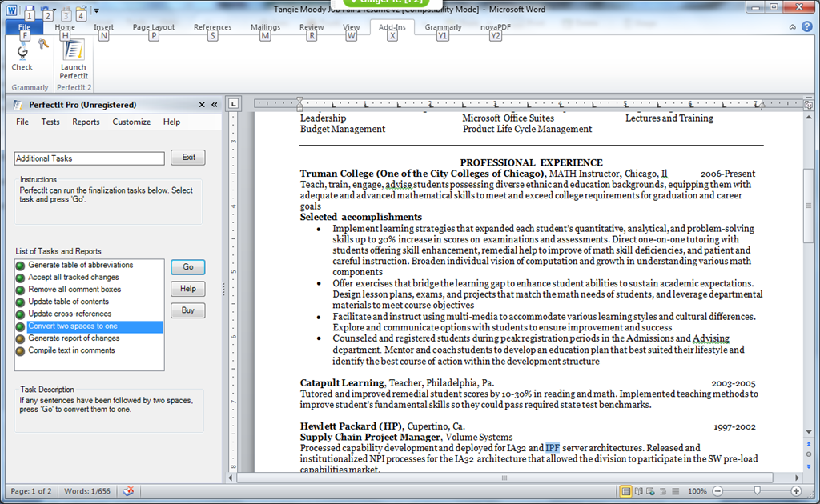The image size is (820, 504).
Task: Select Compile text in comments task
Action: [71, 350]
